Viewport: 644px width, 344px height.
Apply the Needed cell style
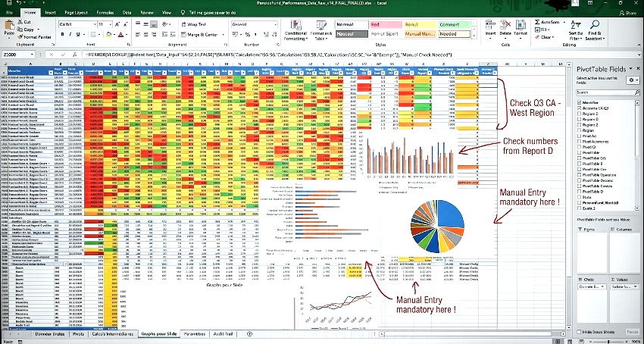tap(455, 34)
